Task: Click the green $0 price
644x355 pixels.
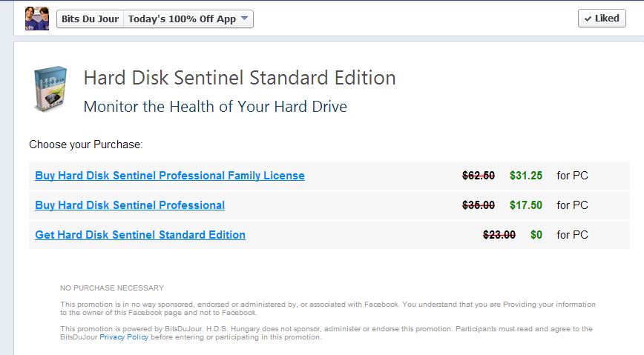Action: pos(536,235)
